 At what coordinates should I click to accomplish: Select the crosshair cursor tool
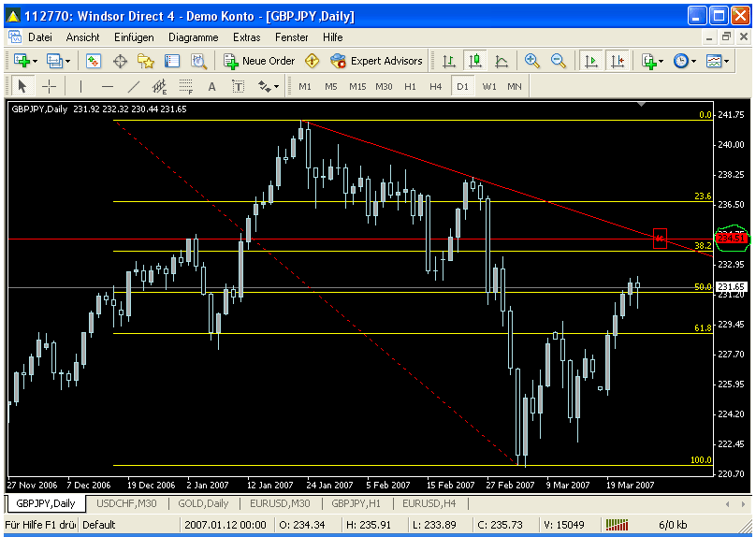(x=49, y=86)
